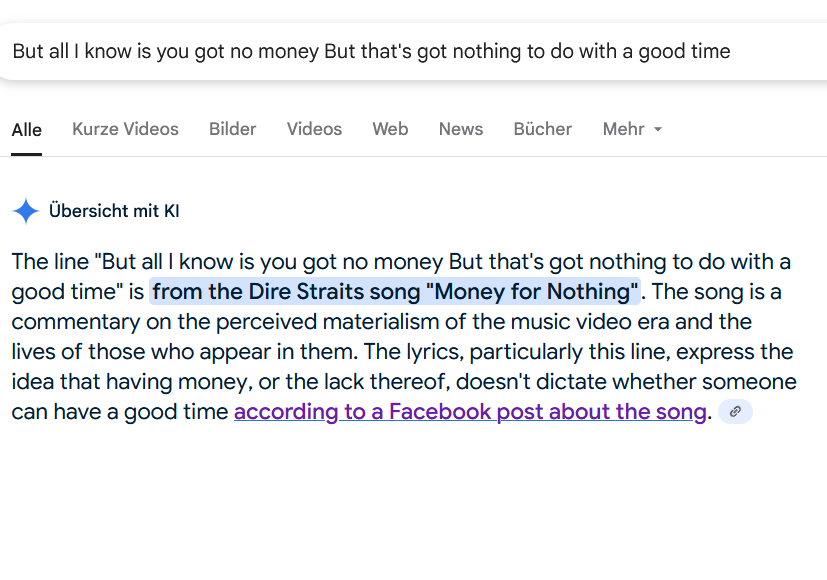Click the chain link icon chip
Viewport: 827px width, 580px height.
pyautogui.click(x=735, y=412)
